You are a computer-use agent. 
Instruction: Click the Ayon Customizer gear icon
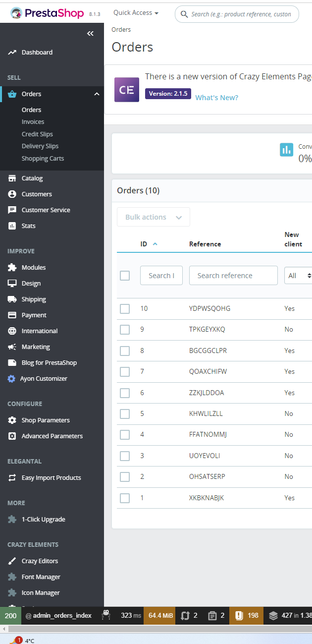[x=11, y=379]
